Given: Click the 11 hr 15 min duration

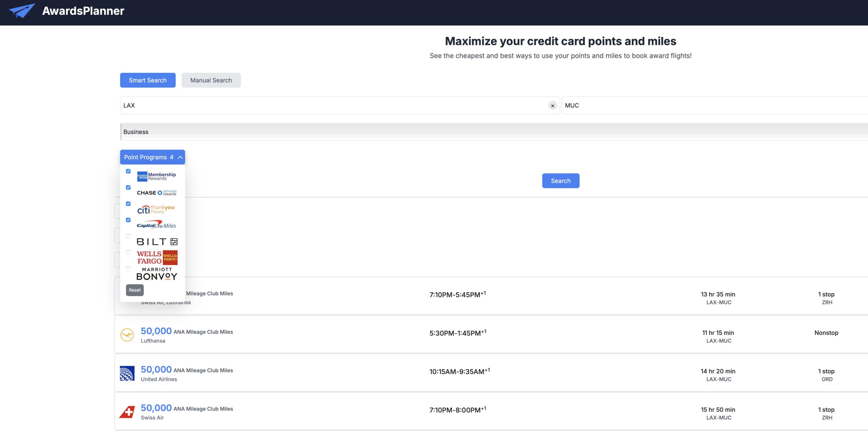Looking at the screenshot, I should click(x=718, y=333).
